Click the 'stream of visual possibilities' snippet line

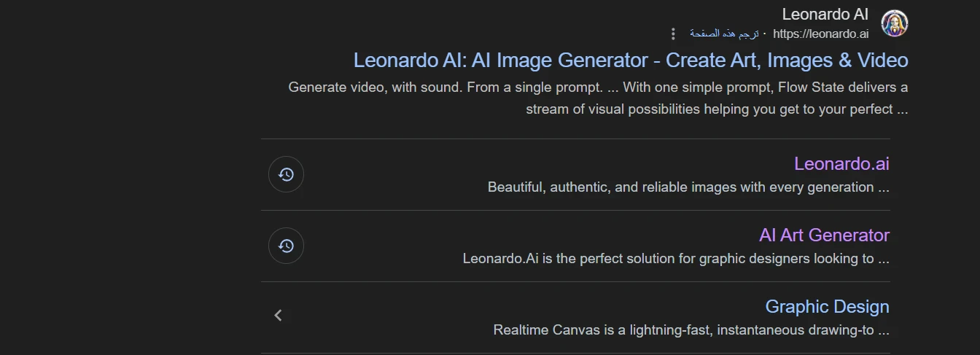[717, 109]
